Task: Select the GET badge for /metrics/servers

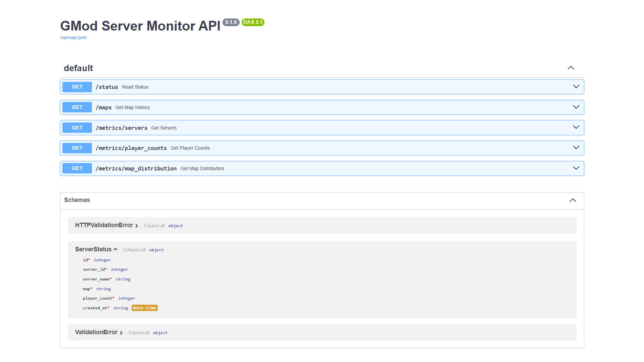Action: click(x=77, y=127)
